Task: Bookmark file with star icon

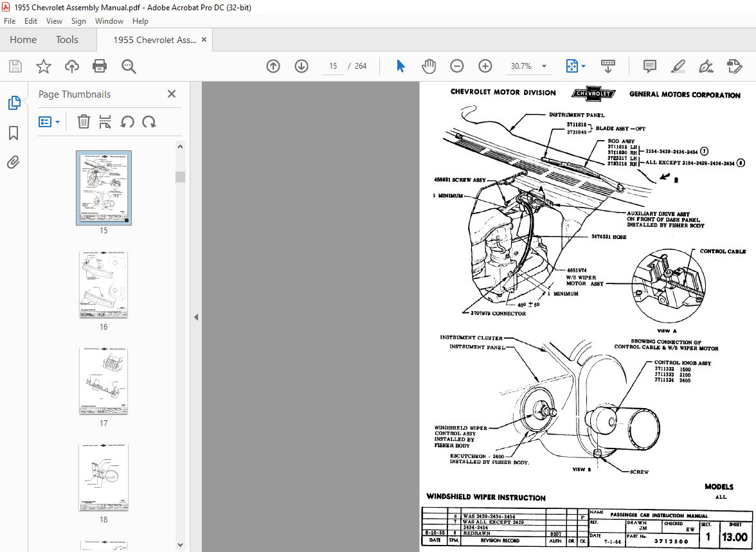Action: pyautogui.click(x=44, y=66)
